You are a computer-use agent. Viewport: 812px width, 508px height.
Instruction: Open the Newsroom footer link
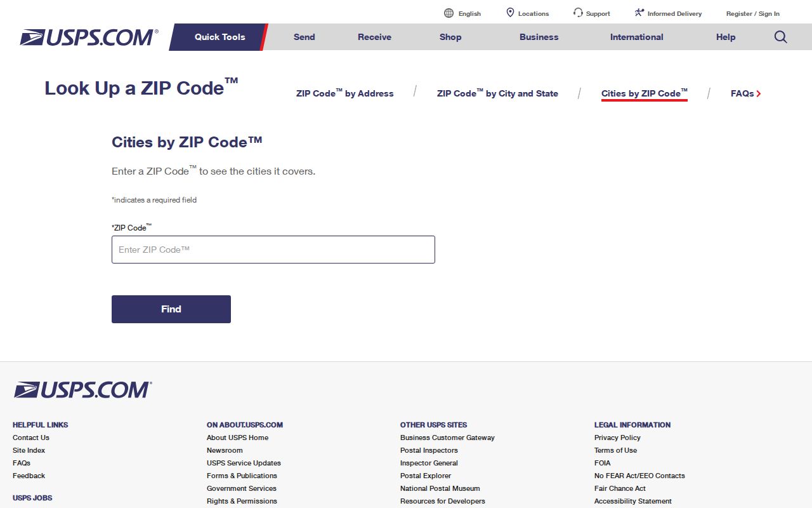coord(225,450)
